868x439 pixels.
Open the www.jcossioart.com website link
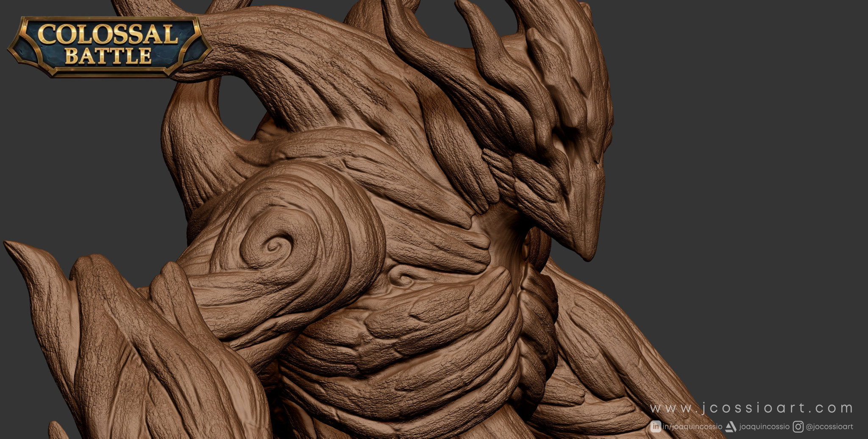tap(751, 408)
